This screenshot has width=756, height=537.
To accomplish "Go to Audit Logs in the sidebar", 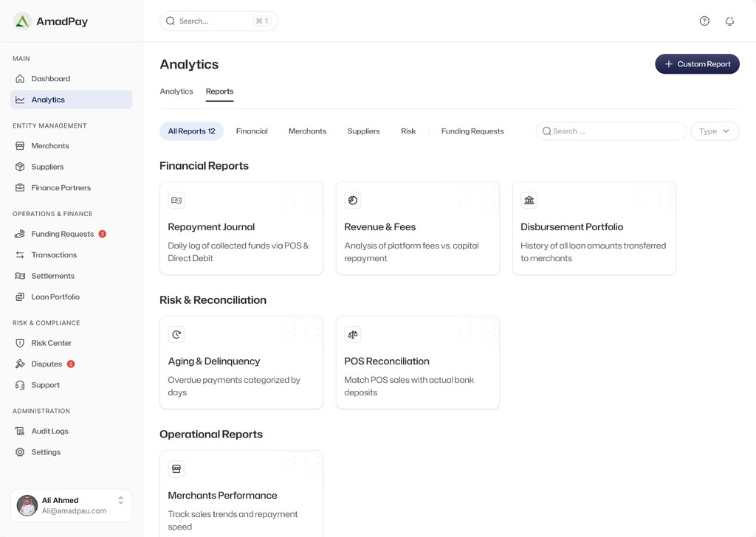I will click(49, 432).
